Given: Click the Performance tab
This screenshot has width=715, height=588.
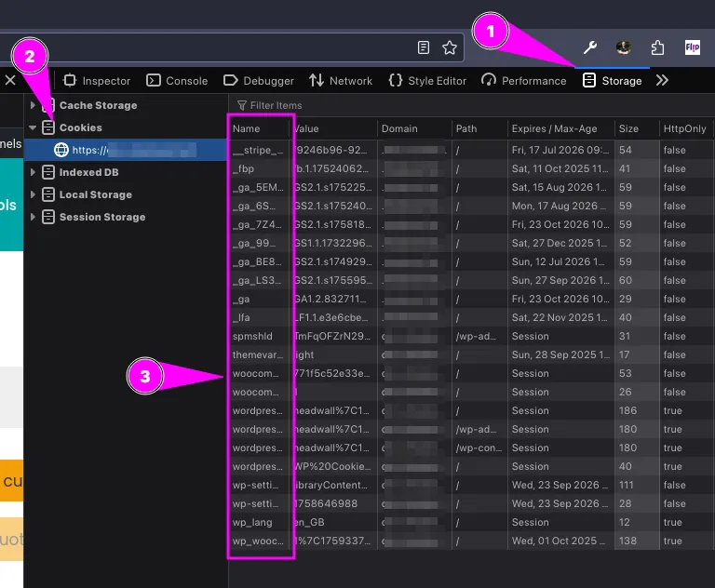Looking at the screenshot, I should click(x=524, y=81).
